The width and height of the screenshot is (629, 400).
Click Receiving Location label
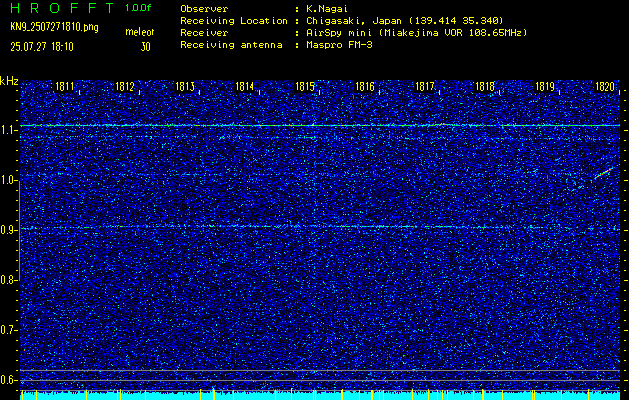coord(234,21)
